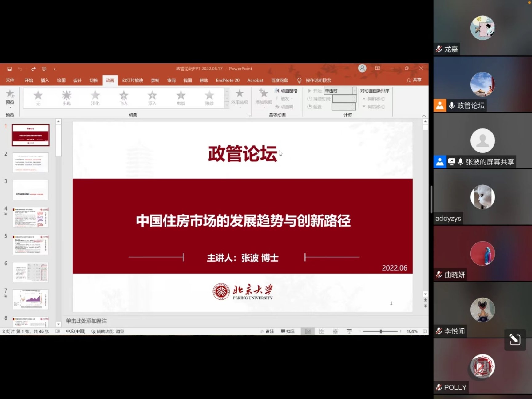Open the 幻灯片放映 ribbon tab
The height and width of the screenshot is (399, 532).
132,80
